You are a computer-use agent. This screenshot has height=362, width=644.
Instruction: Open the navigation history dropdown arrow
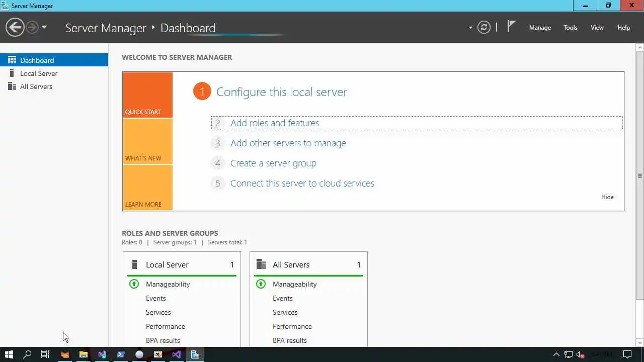point(44,27)
